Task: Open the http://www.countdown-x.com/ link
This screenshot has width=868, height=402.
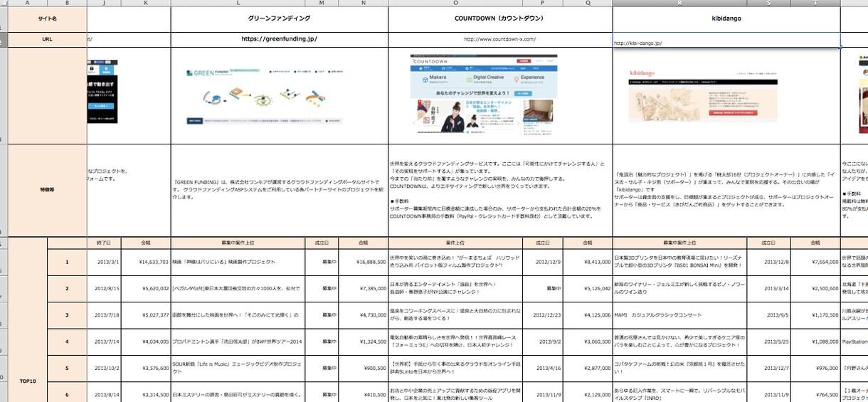Action: pyautogui.click(x=499, y=39)
